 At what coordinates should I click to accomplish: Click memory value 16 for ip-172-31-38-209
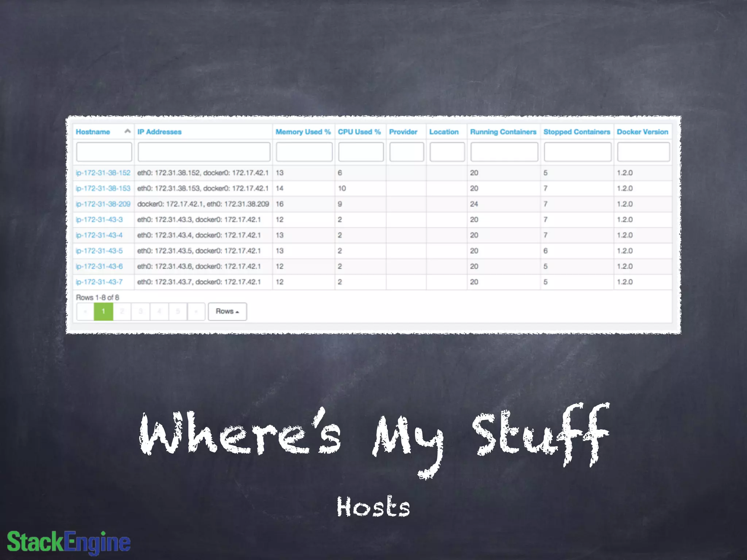tap(280, 204)
